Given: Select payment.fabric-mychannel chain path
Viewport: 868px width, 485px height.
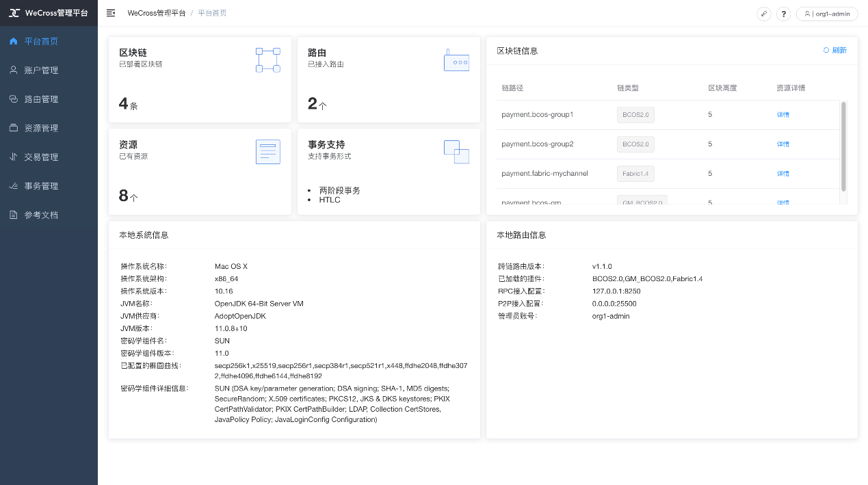Looking at the screenshot, I should pyautogui.click(x=544, y=174).
